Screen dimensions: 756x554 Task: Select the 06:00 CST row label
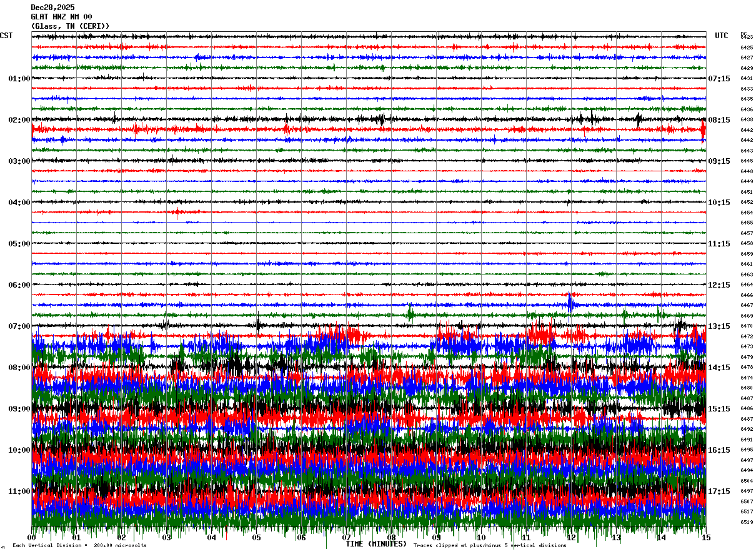coord(19,285)
